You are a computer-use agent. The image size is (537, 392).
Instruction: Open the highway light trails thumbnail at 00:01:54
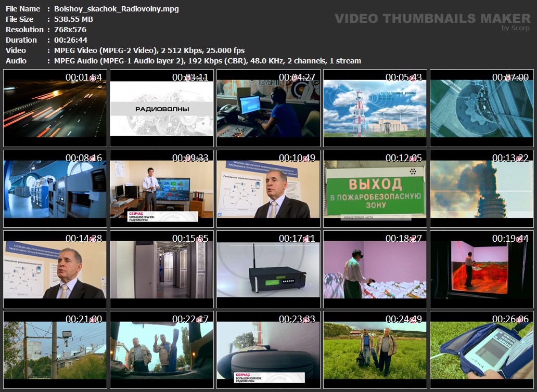[55, 108]
